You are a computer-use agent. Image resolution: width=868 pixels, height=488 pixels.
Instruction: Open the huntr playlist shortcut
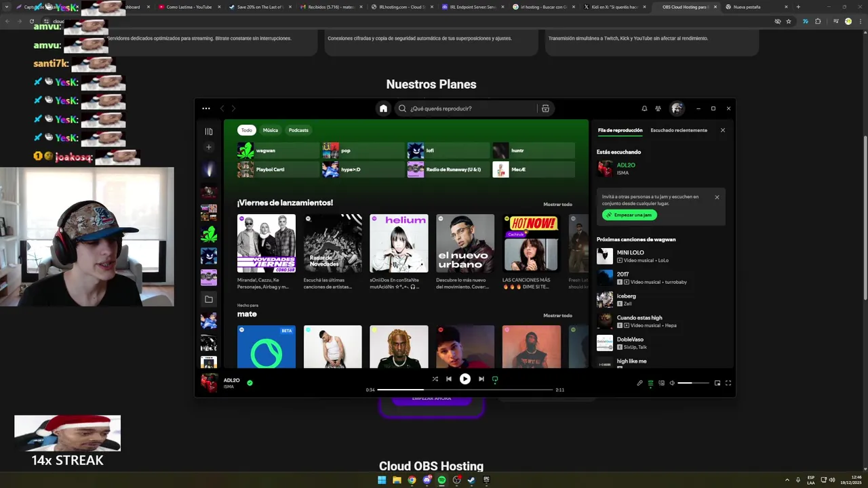pyautogui.click(x=533, y=150)
